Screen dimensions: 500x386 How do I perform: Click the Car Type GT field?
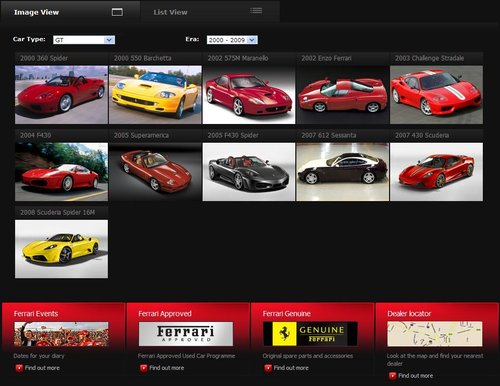point(84,40)
